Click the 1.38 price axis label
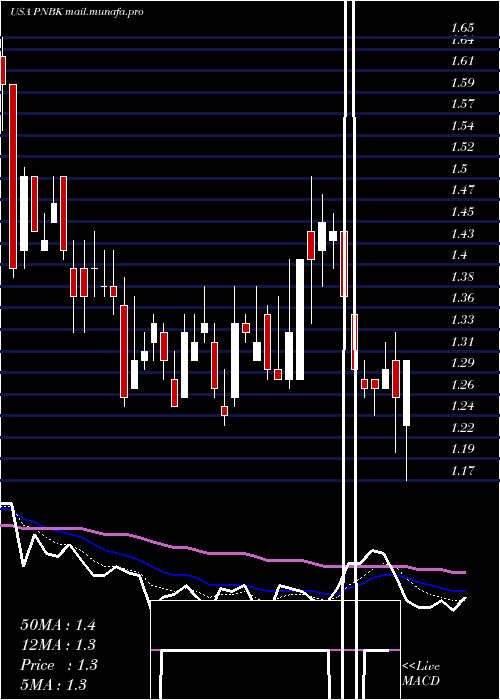The image size is (500, 700). (x=462, y=276)
